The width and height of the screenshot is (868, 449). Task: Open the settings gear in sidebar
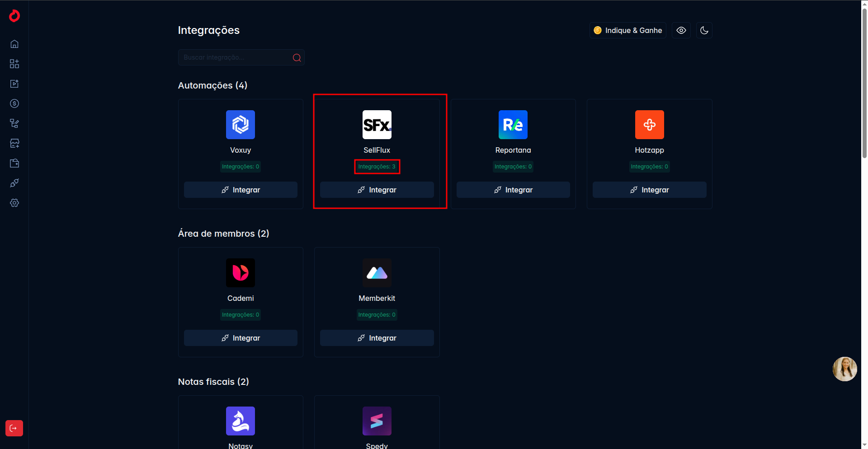pos(14,203)
